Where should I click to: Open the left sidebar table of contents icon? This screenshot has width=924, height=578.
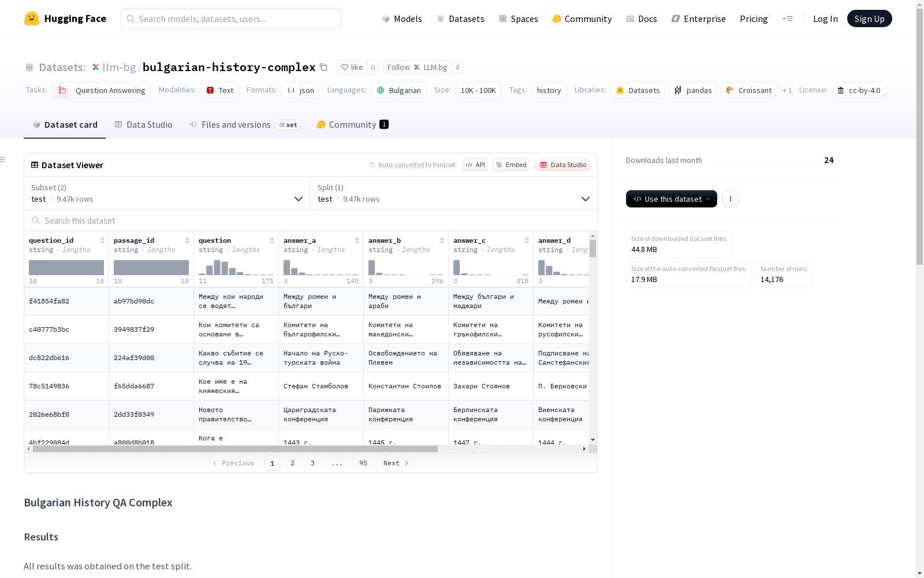click(x=3, y=160)
